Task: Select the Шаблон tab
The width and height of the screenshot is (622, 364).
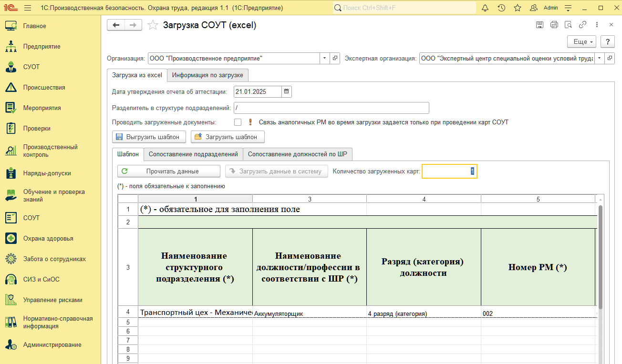Action: click(x=128, y=154)
